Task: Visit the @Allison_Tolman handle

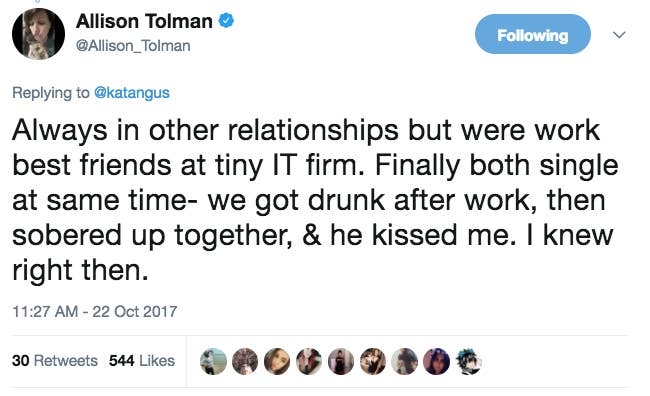Action: pos(133,46)
